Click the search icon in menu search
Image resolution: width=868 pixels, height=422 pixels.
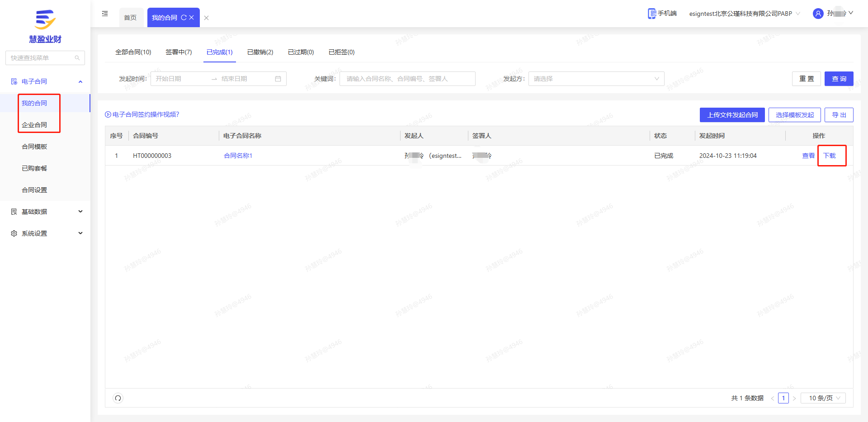(77, 58)
